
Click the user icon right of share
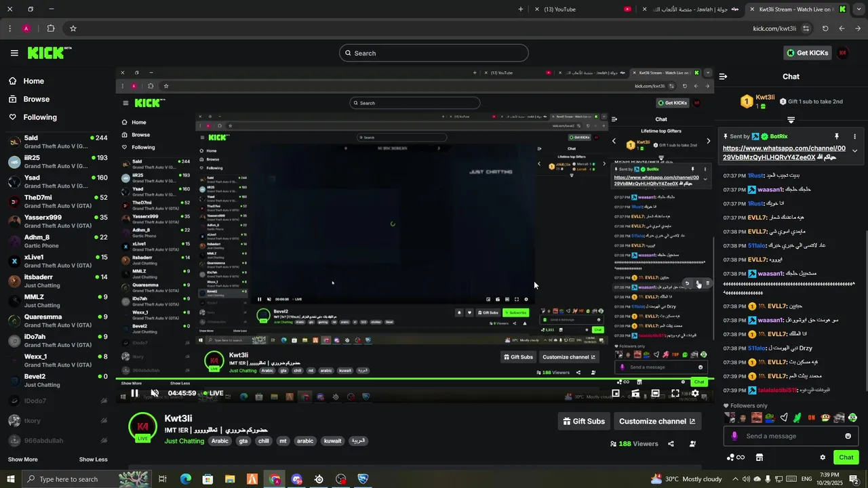(692, 444)
